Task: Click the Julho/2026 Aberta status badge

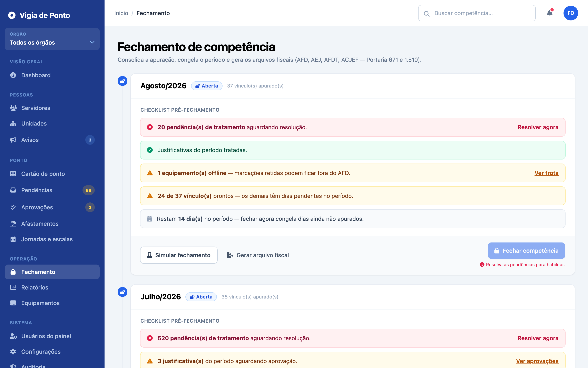Action: point(201,297)
